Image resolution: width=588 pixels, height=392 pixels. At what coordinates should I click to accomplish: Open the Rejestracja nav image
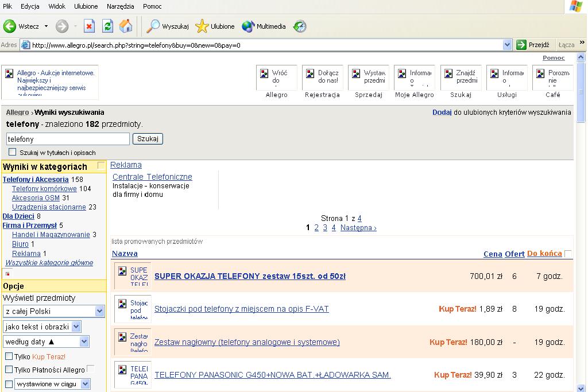322,77
